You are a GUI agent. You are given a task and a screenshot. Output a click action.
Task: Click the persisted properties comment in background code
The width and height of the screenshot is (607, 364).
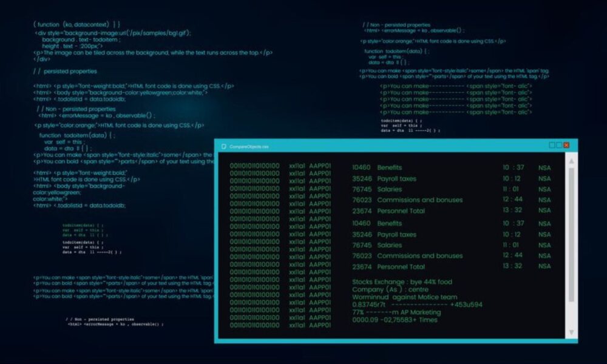[x=66, y=72]
